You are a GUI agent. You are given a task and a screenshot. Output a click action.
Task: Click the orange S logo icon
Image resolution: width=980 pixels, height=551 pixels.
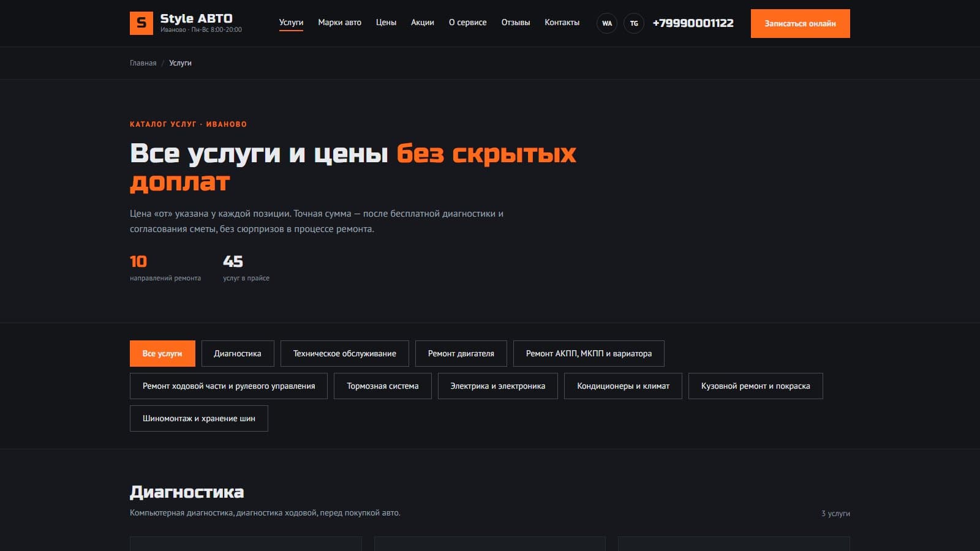(141, 23)
